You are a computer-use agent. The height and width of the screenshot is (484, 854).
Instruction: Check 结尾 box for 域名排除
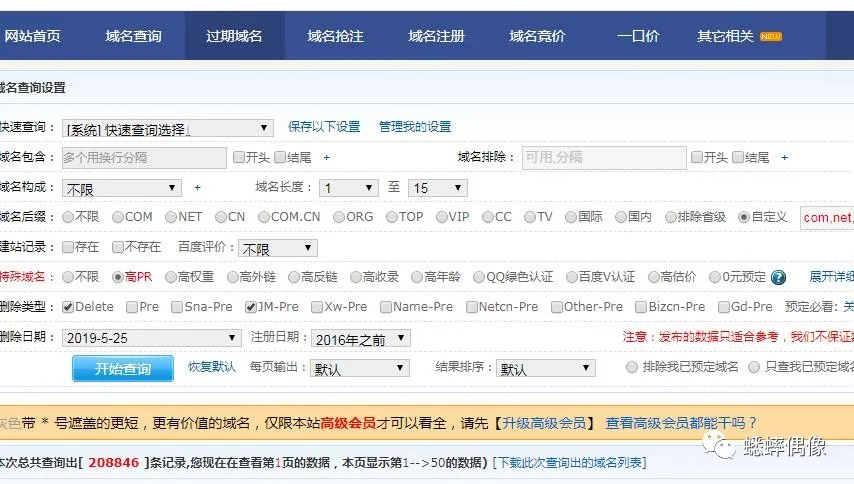tap(738, 157)
